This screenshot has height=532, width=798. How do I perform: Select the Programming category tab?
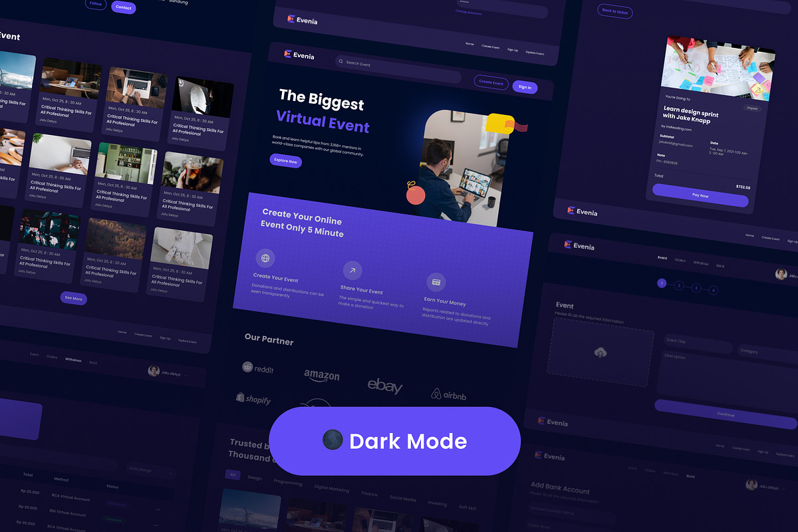(x=288, y=483)
